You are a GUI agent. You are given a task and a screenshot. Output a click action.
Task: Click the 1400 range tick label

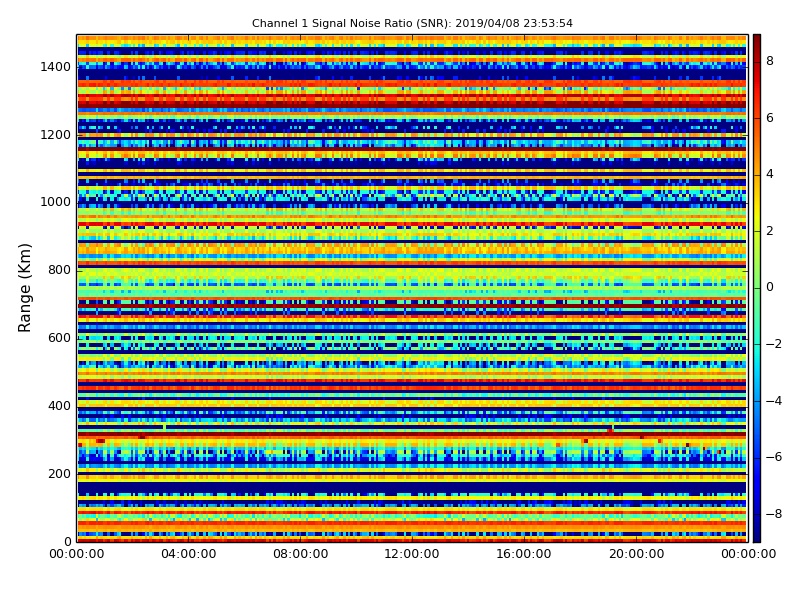pos(56,67)
